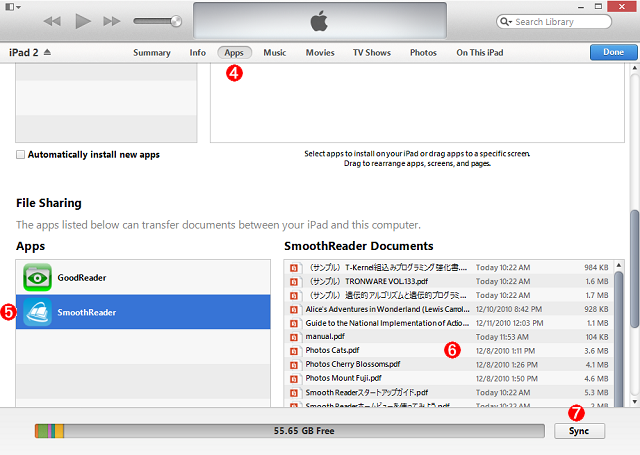Click documents list scroll up arrow

pyautogui.click(x=619, y=265)
